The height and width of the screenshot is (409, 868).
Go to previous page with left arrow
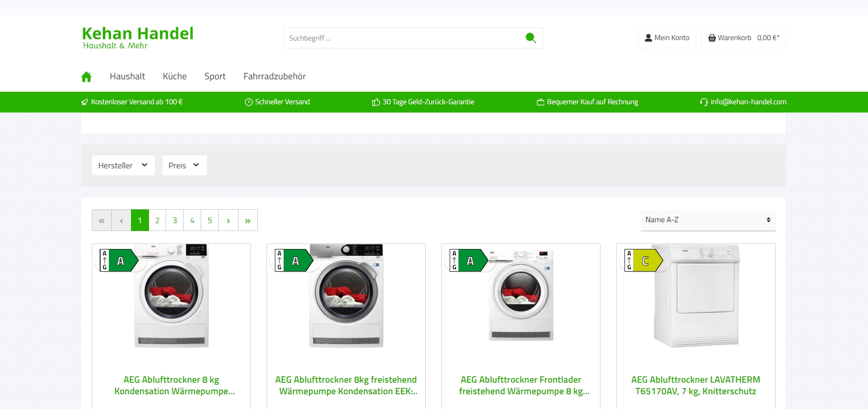tap(121, 220)
